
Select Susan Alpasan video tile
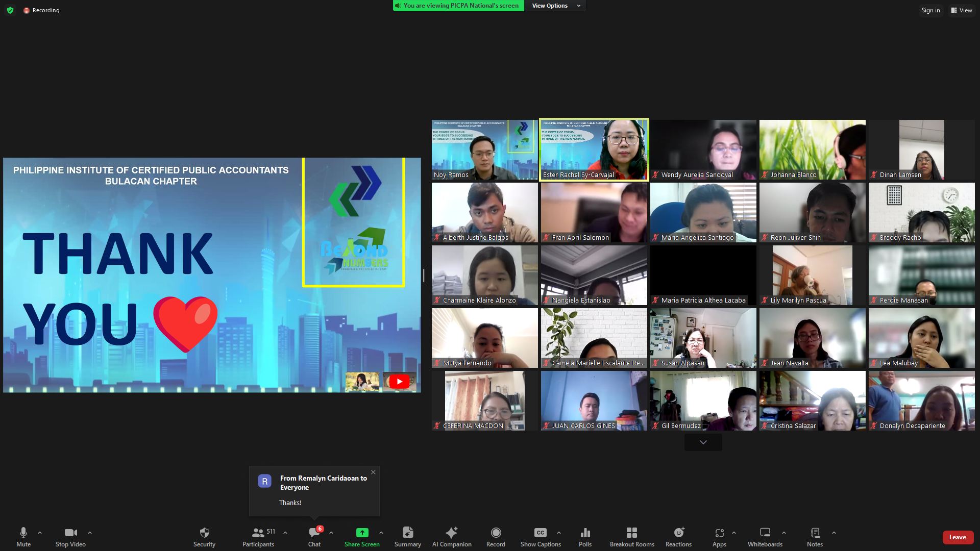703,338
